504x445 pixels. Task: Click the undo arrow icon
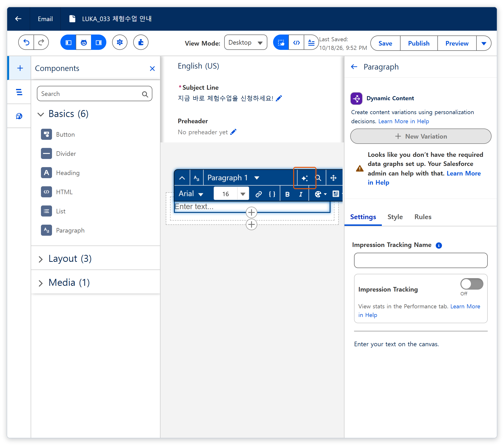(x=26, y=42)
